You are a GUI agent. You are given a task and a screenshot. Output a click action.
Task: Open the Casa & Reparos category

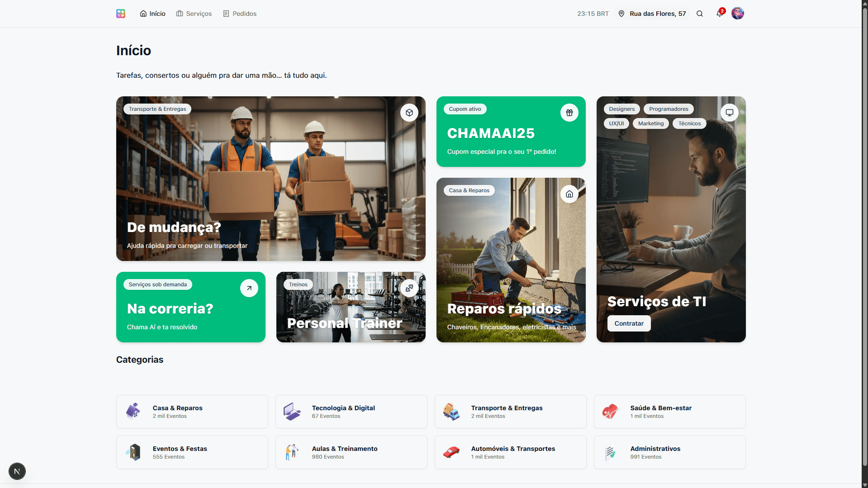(192, 412)
